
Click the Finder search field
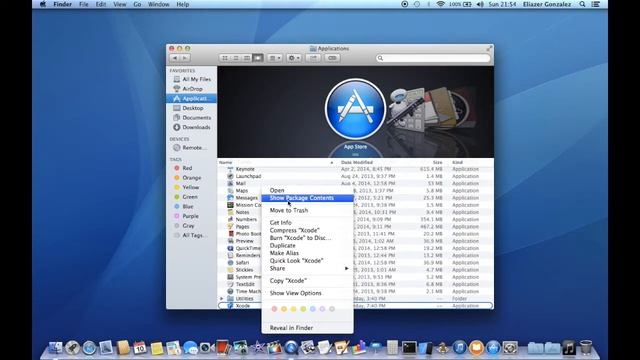pos(433,58)
